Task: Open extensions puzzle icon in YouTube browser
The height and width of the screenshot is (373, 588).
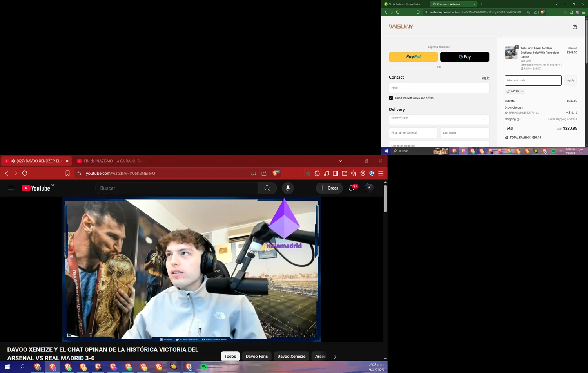Action: [x=317, y=173]
